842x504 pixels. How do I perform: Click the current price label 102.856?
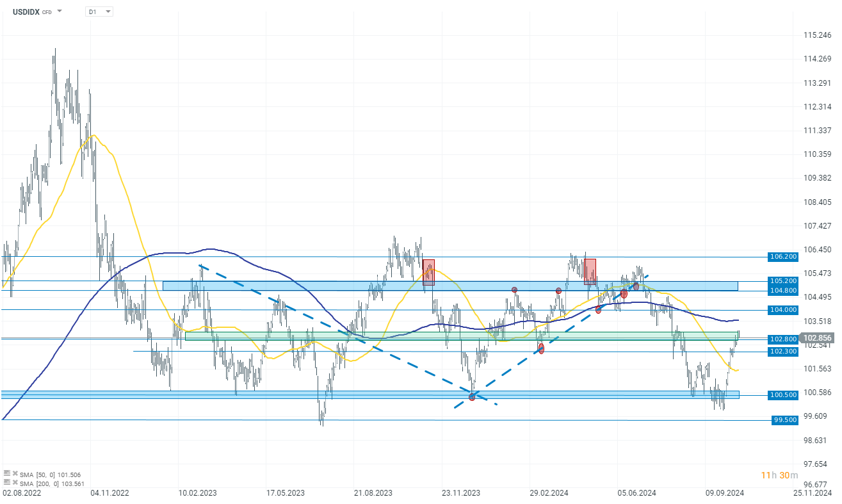817,338
